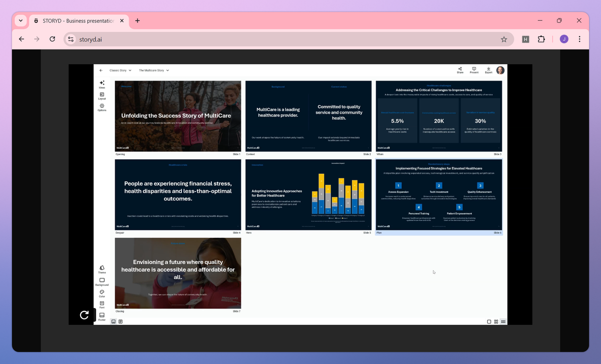Switch to slide image view icon
The width and height of the screenshot is (601, 364).
tap(114, 321)
